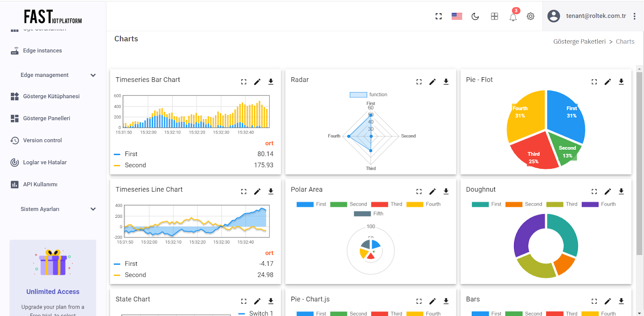The image size is (644, 316).
Task: Download the Timeseries Line Chart widget
Action: 271,192
